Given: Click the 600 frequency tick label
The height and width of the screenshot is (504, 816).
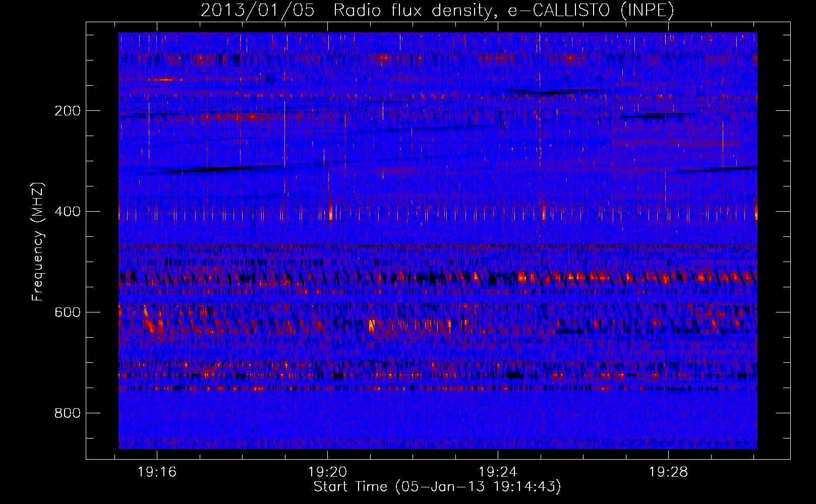Looking at the screenshot, I should point(68,312).
